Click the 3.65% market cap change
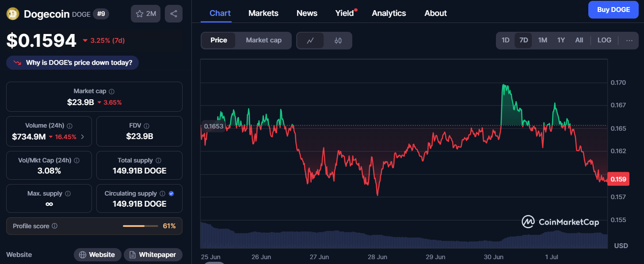644x264 pixels. point(112,102)
